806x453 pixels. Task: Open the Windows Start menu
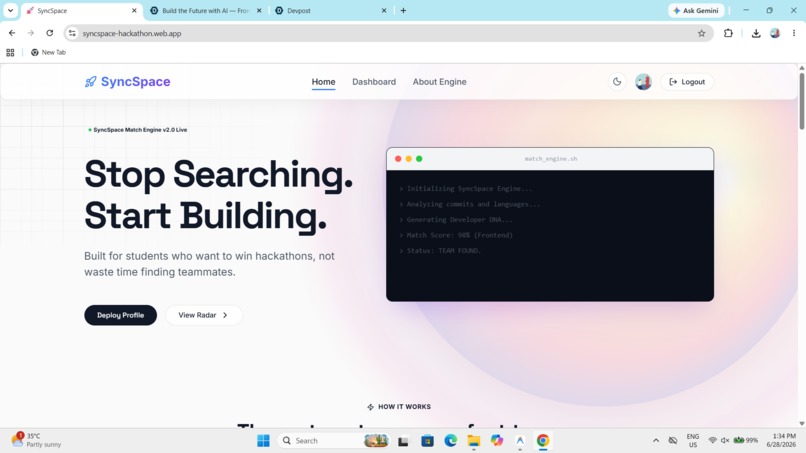coord(263,441)
